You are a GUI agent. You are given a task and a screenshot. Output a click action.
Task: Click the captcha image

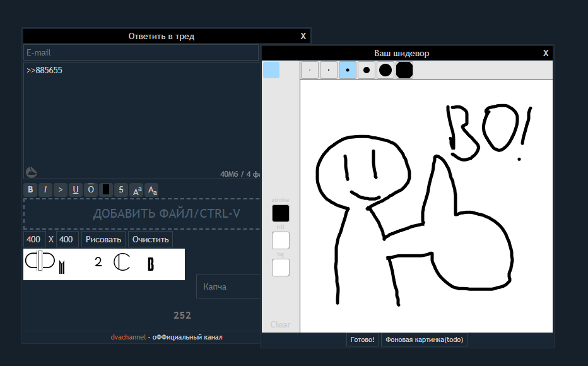tap(104, 264)
